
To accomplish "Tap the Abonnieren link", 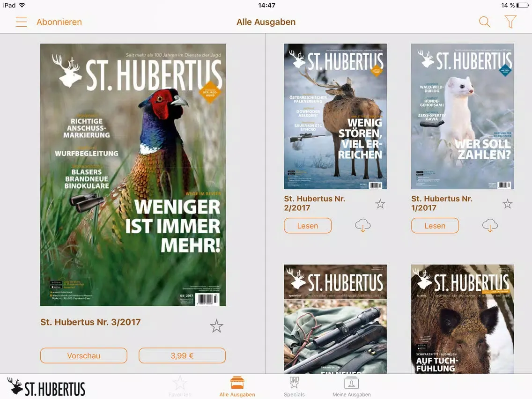I will 59,22.
